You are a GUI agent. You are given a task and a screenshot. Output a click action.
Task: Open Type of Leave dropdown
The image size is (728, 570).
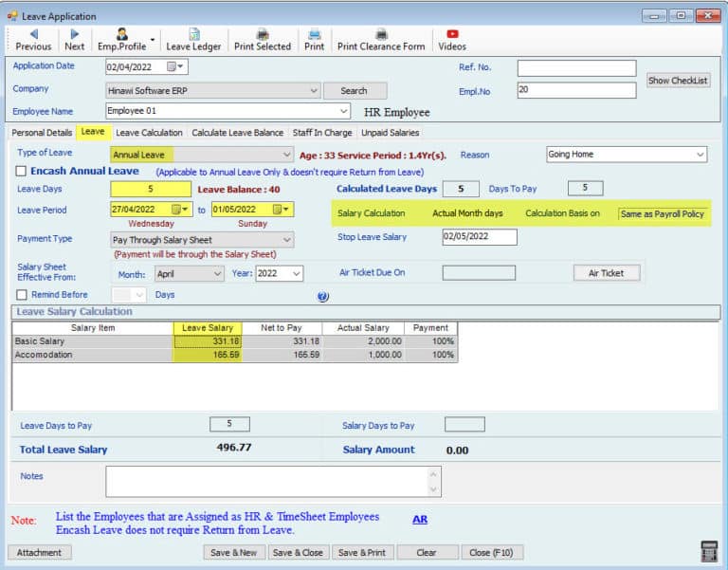[x=286, y=155]
